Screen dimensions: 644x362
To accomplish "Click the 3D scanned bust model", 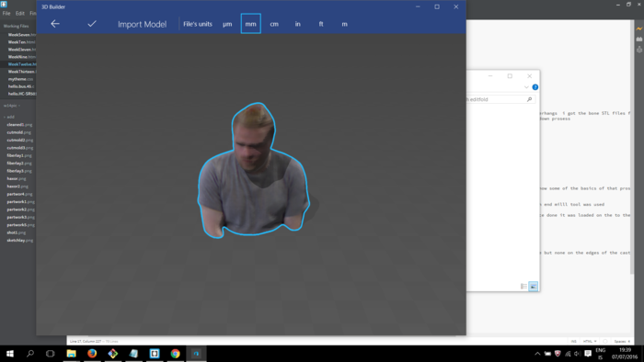I will click(253, 170).
